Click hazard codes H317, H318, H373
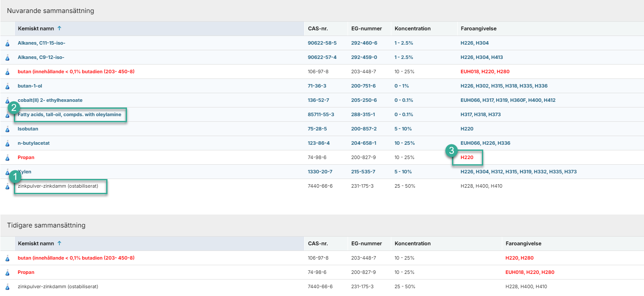This screenshot has width=644, height=296. (x=481, y=115)
